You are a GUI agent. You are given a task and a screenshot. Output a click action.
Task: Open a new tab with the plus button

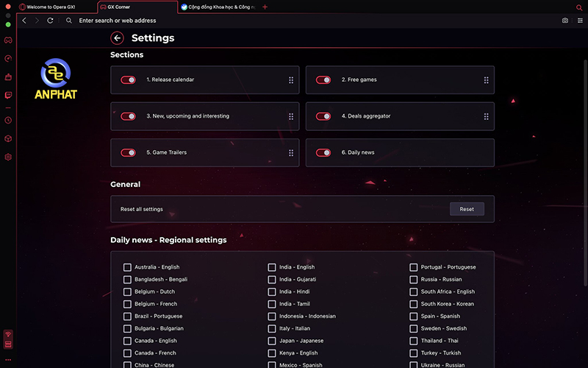click(x=265, y=7)
